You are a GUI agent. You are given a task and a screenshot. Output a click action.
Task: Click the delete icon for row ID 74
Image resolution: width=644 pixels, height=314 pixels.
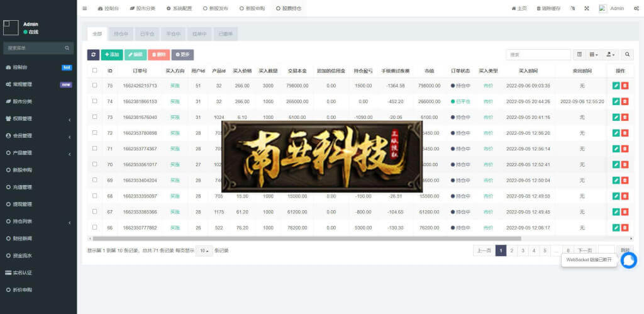tap(625, 101)
